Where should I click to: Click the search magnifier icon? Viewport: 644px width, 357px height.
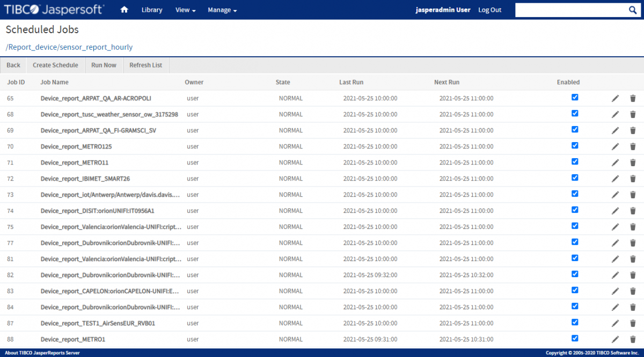click(632, 10)
